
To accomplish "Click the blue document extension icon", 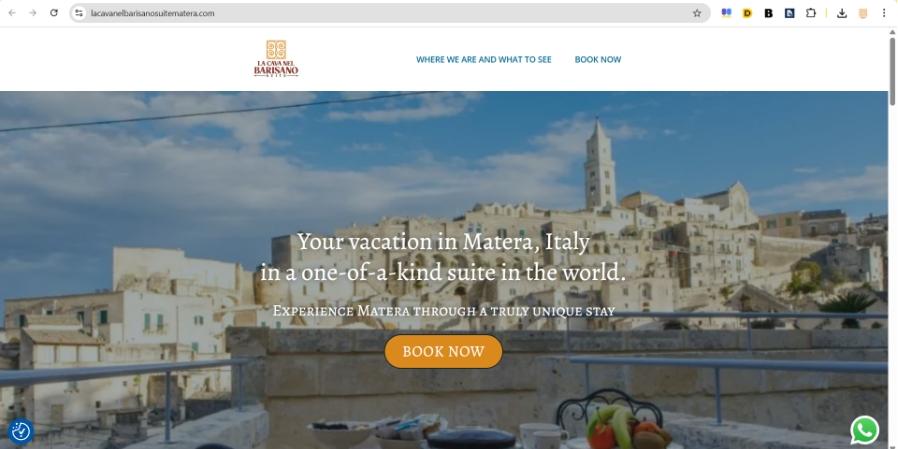I will pyautogui.click(x=789, y=13).
